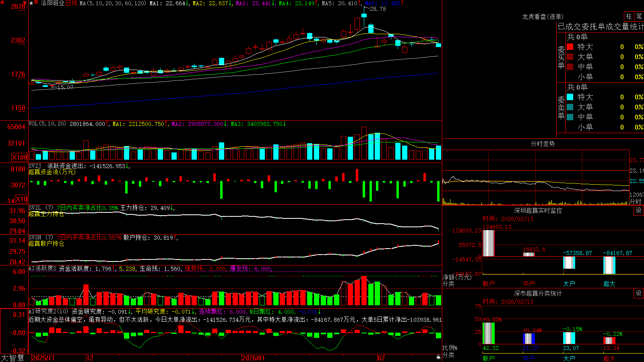
Task: Click the 大智慧 logo at bottom-left
Action: pyautogui.click(x=12, y=358)
